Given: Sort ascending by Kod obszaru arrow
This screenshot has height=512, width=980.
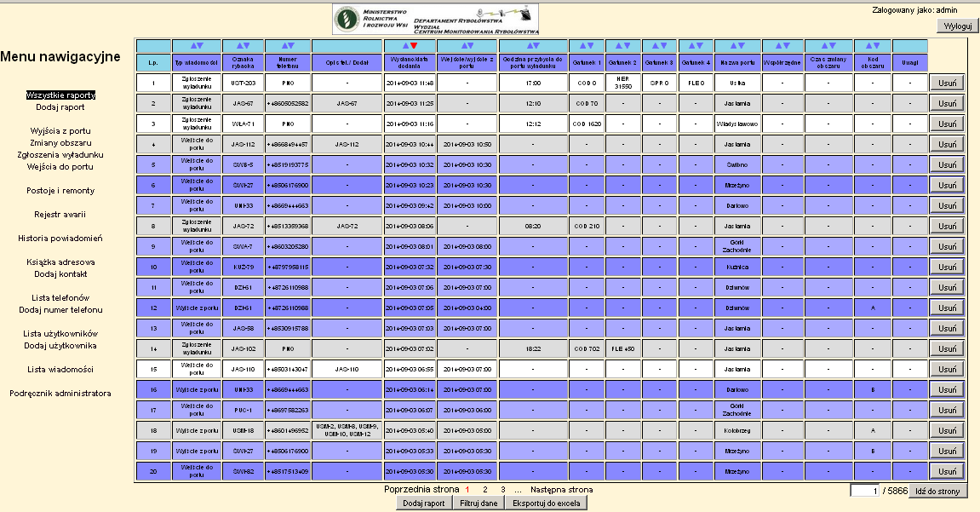Looking at the screenshot, I should coord(868,46).
